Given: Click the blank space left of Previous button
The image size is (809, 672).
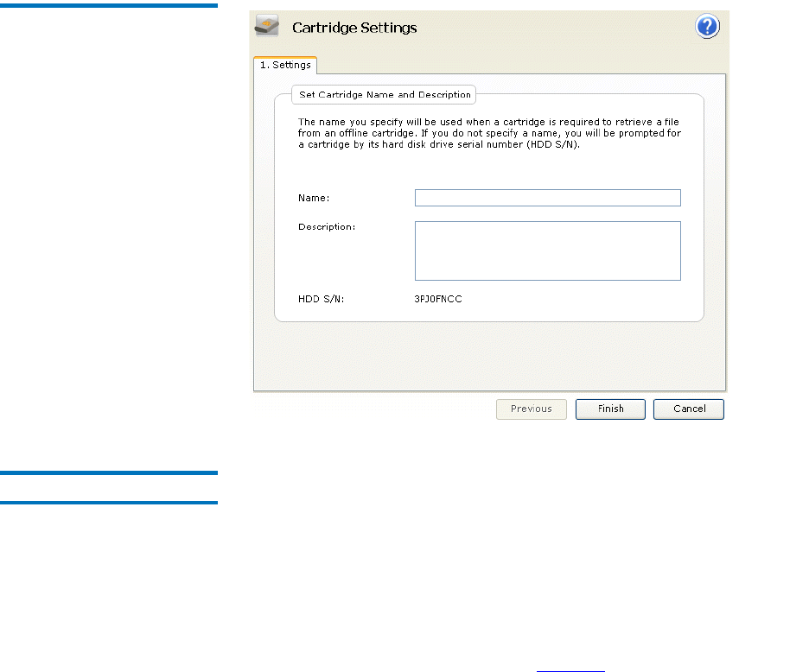Looking at the screenshot, I should click(x=372, y=409).
